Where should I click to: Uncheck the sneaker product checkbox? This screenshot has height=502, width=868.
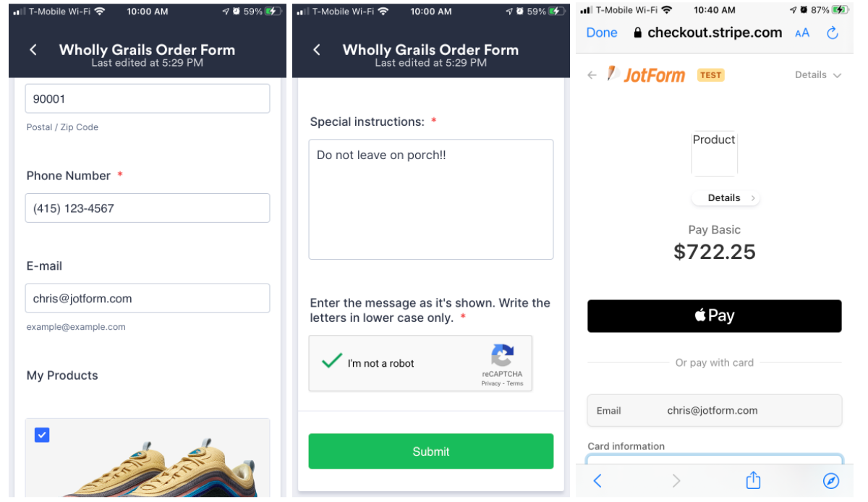click(x=42, y=435)
